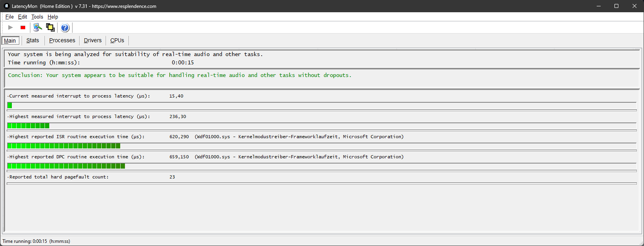
Task: Switch to the Stats tab
Action: pyautogui.click(x=33, y=40)
